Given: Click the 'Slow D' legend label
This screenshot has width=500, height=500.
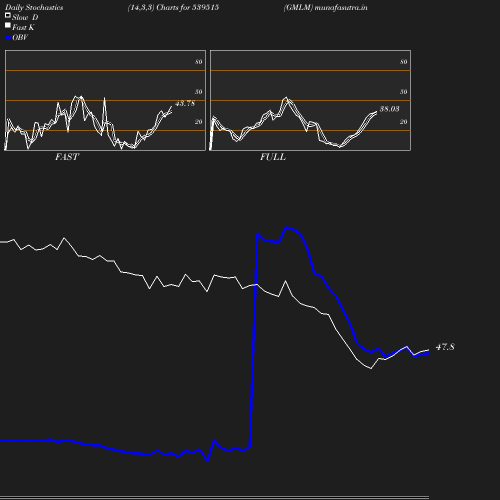Looking at the screenshot, I should click(x=25, y=17).
